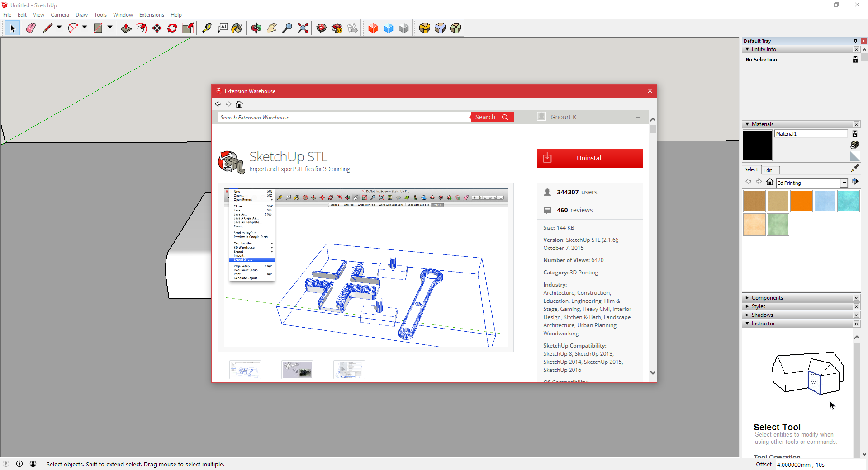868x470 pixels.
Task: Open the Draw menu
Action: [x=81, y=15]
